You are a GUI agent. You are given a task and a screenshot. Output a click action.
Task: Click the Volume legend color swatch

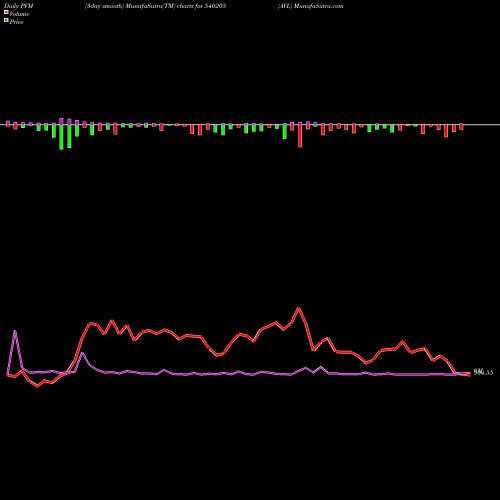pos(6,12)
